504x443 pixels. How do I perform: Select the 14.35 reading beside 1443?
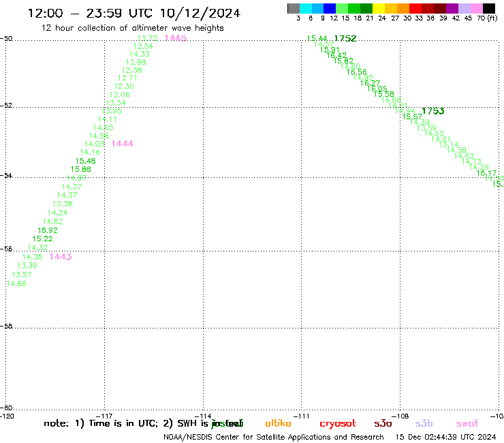tap(32, 257)
